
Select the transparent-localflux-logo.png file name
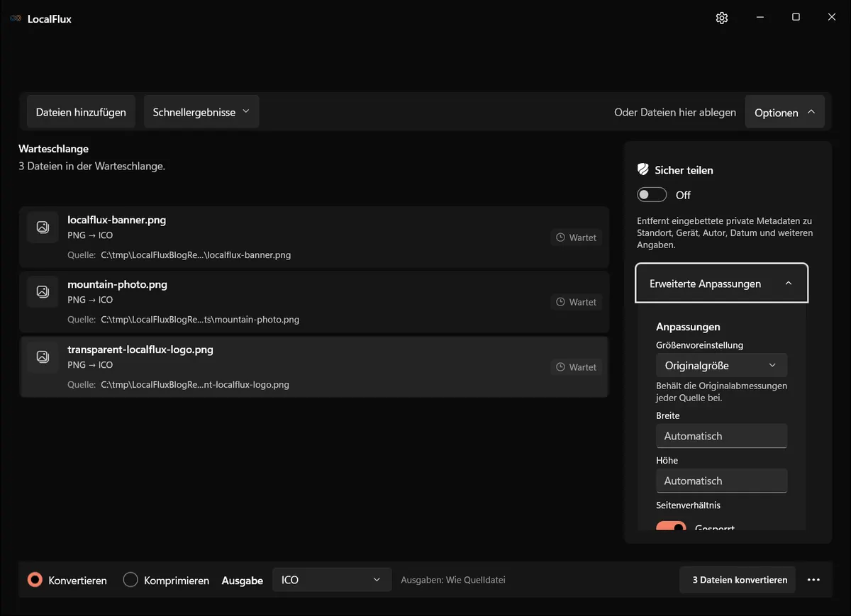140,349
